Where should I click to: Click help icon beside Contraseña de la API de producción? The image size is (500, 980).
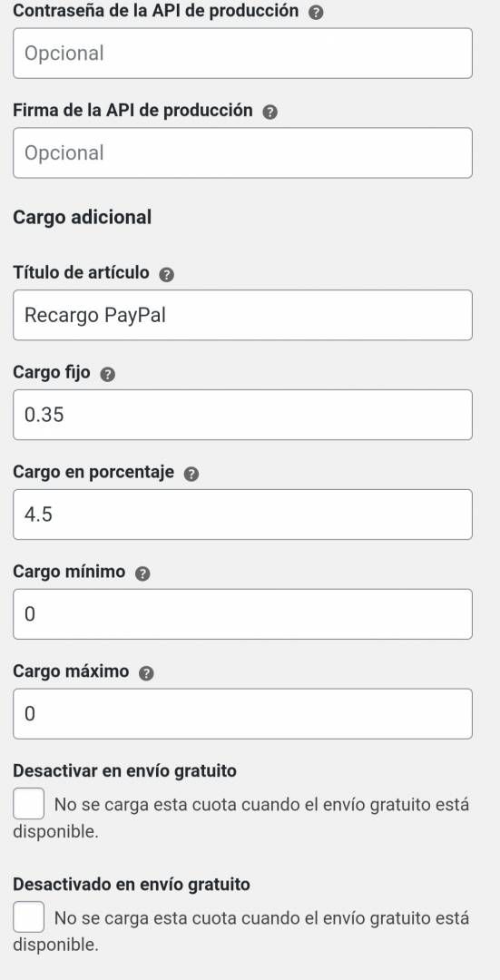[317, 13]
